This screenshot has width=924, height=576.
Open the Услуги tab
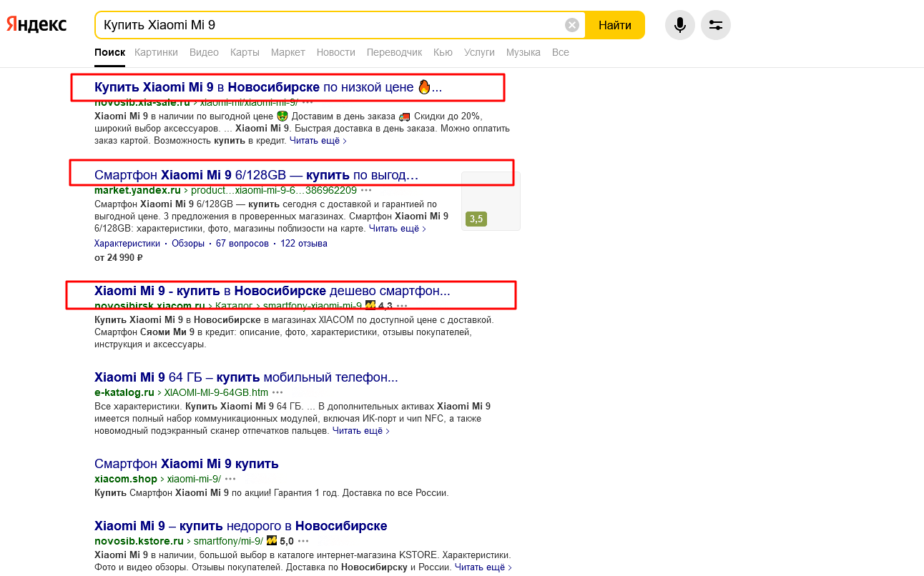tap(479, 52)
